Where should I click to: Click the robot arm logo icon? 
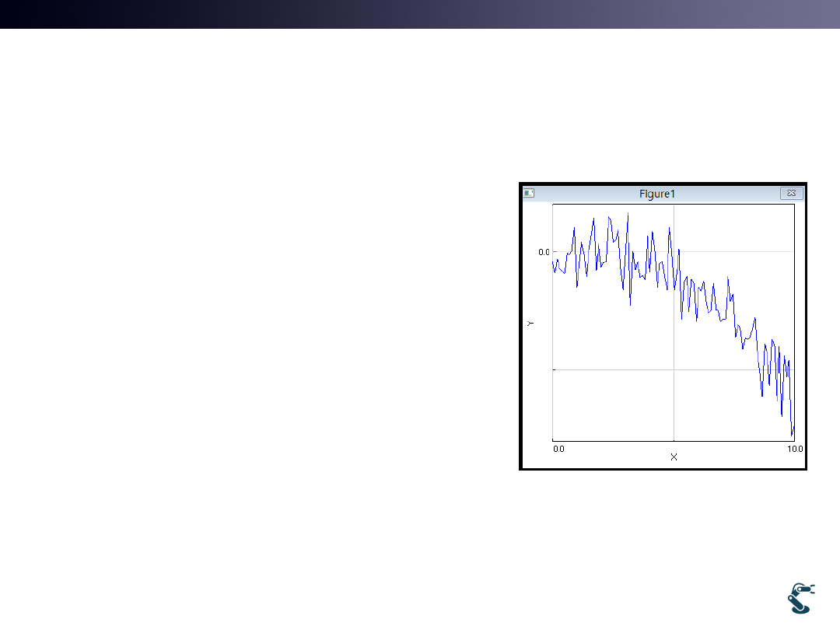click(800, 597)
